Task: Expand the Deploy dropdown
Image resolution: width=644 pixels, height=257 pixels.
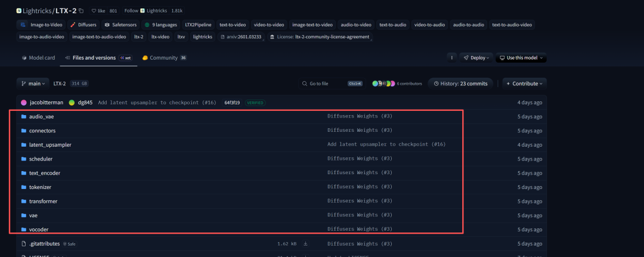Action: [476, 58]
